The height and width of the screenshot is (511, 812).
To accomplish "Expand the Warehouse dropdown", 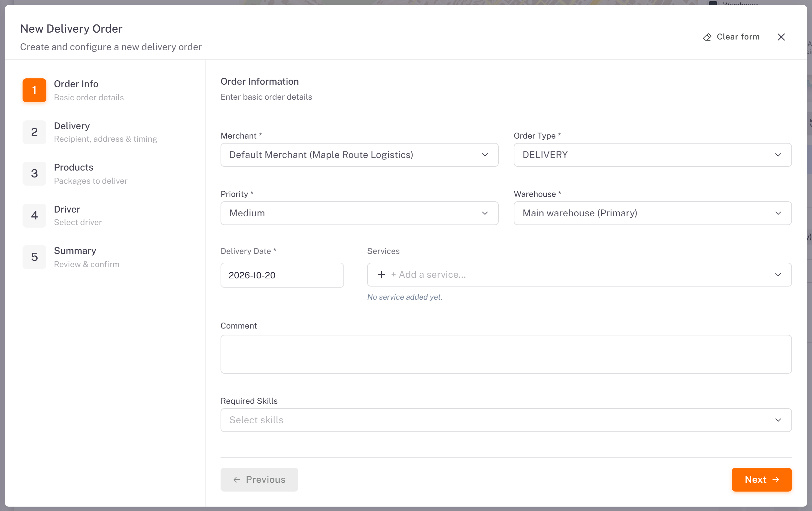I will tap(653, 213).
